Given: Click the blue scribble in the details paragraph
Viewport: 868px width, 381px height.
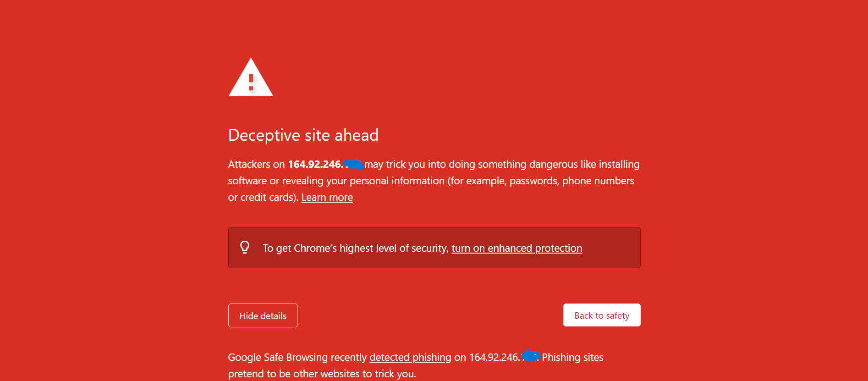Looking at the screenshot, I should (531, 356).
